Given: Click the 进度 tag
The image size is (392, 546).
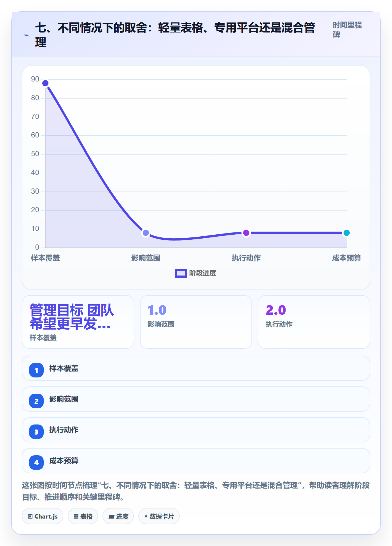Looking at the screenshot, I should point(118,516).
